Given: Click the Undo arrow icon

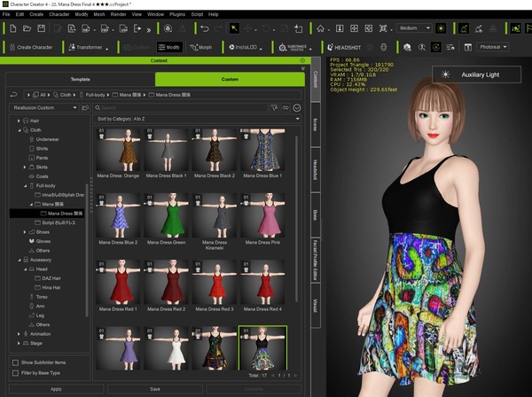Looking at the screenshot, I should click(x=205, y=28).
